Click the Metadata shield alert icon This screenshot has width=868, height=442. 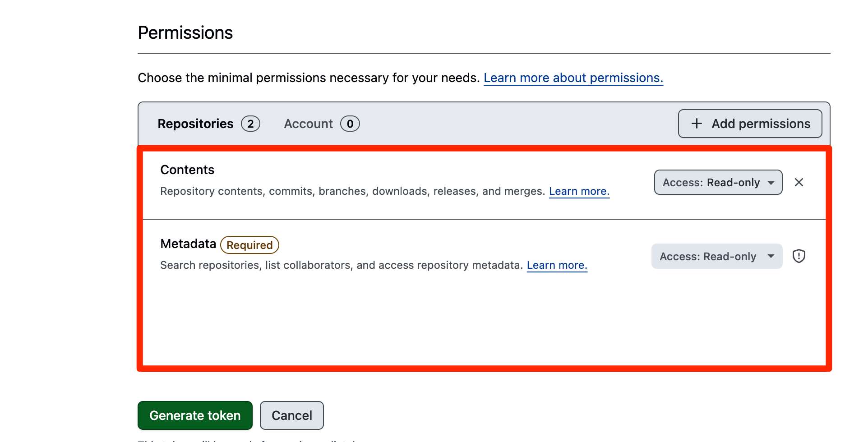pyautogui.click(x=799, y=256)
